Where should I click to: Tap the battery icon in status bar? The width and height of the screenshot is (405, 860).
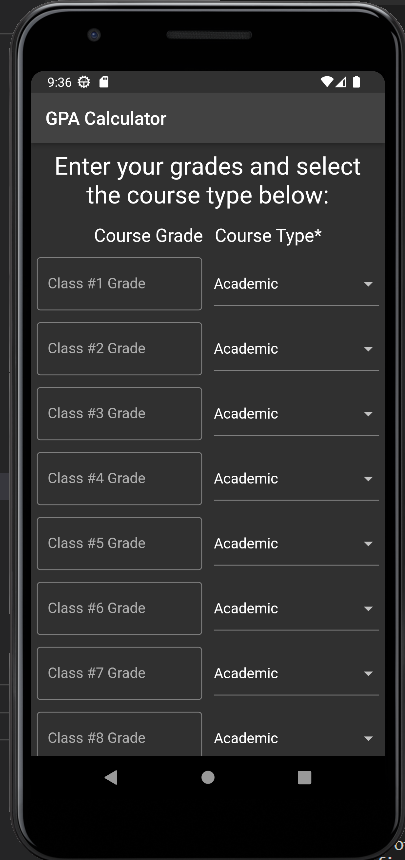356,82
